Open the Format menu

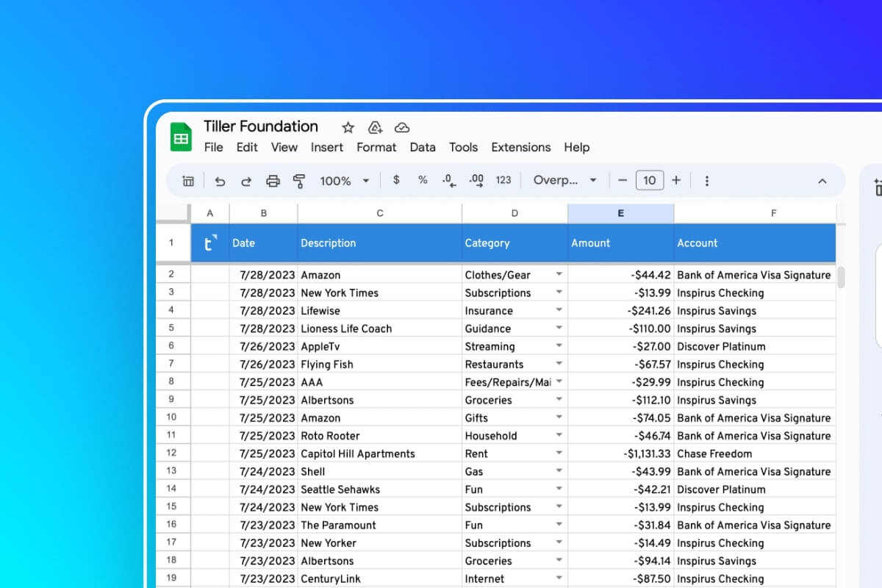click(x=376, y=147)
